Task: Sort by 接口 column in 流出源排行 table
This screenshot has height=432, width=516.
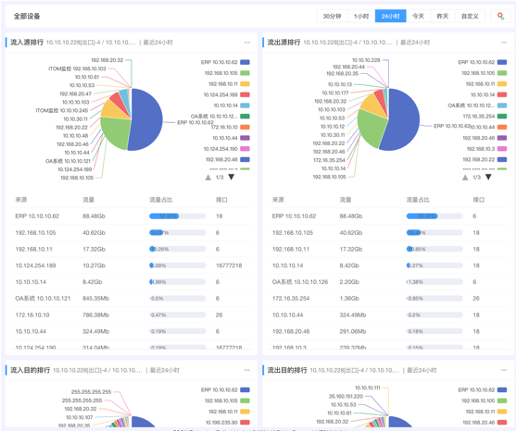Action: click(478, 200)
